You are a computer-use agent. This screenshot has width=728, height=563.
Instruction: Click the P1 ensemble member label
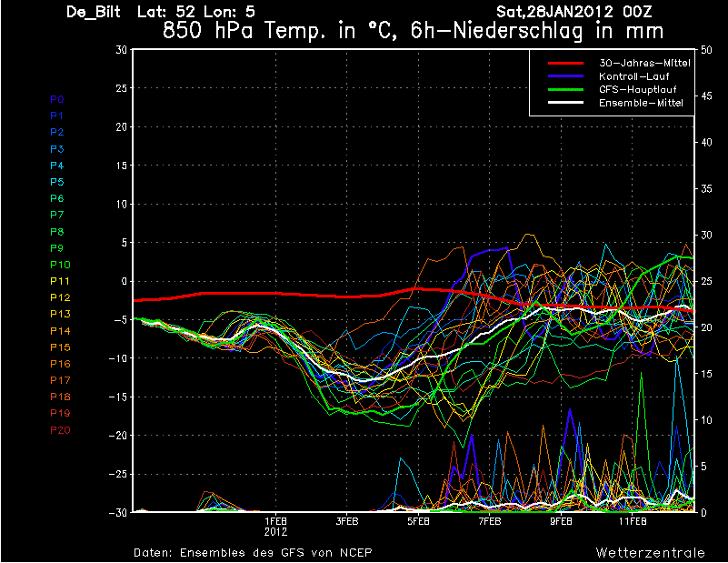click(56, 116)
